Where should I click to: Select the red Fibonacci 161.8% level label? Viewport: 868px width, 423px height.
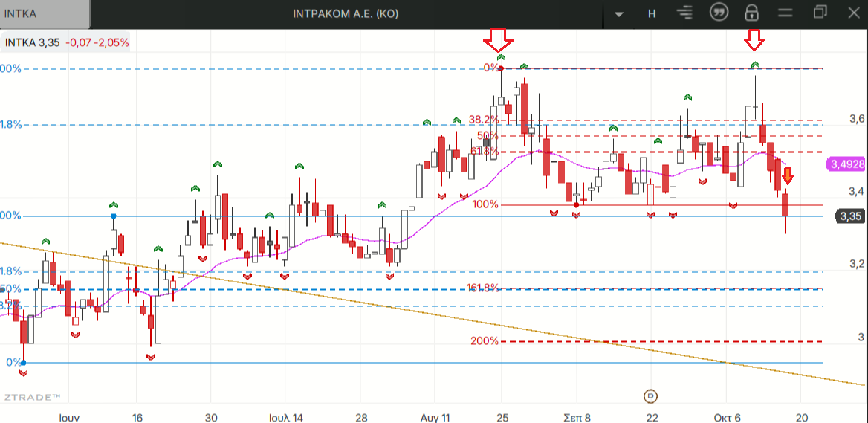pos(483,288)
